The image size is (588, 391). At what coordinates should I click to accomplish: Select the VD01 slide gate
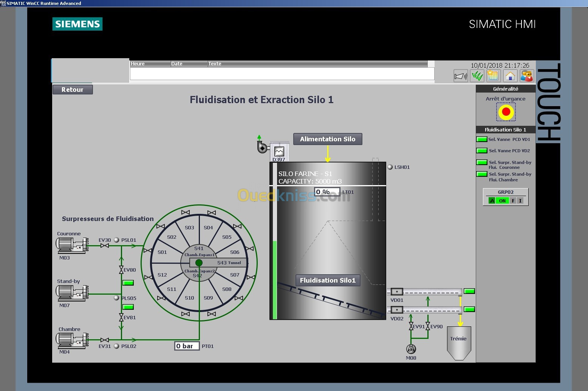tap(397, 291)
